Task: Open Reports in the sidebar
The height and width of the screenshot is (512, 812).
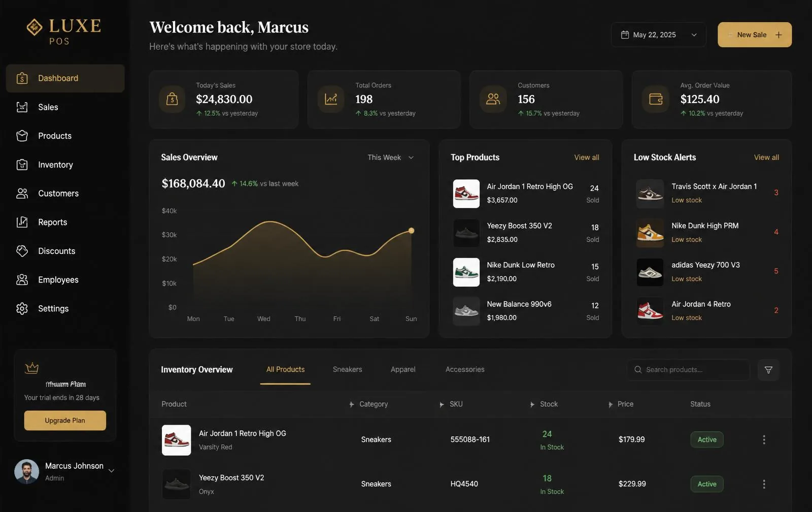Action: 65,222
